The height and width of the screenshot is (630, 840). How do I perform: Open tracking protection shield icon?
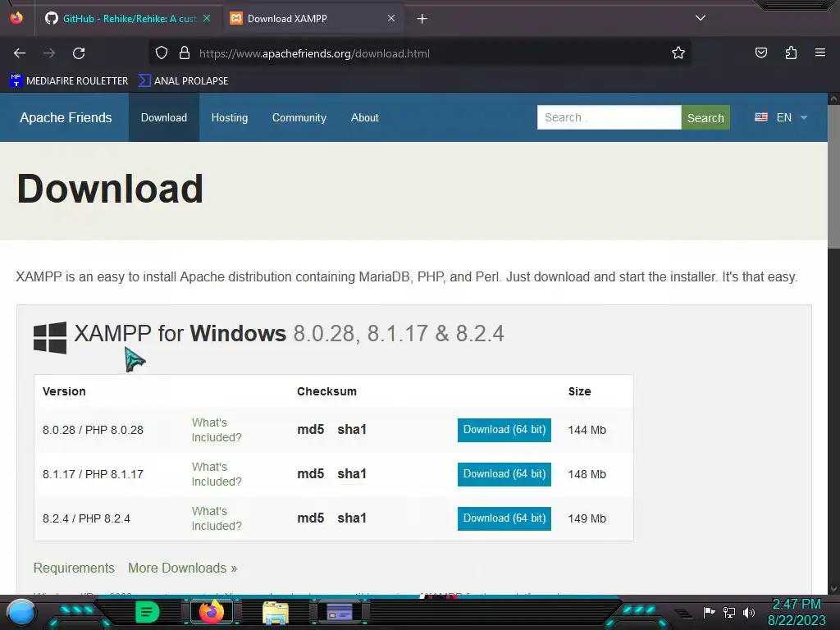coord(162,53)
